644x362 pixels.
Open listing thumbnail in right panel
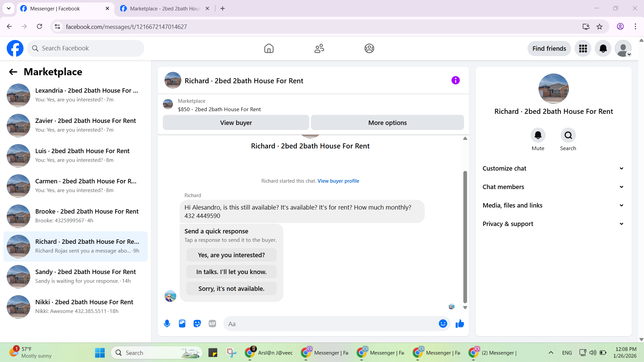click(x=553, y=89)
